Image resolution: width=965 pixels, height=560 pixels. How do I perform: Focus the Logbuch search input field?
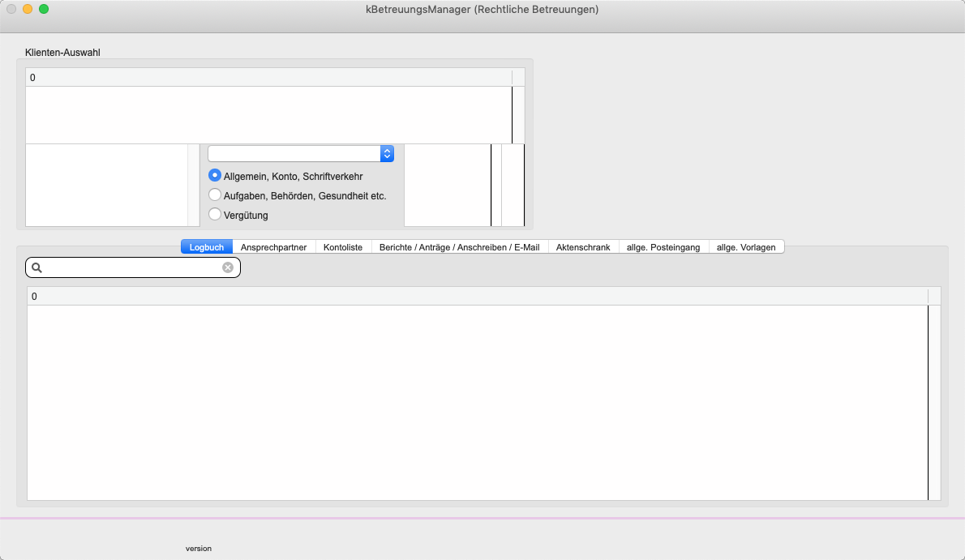click(x=133, y=267)
